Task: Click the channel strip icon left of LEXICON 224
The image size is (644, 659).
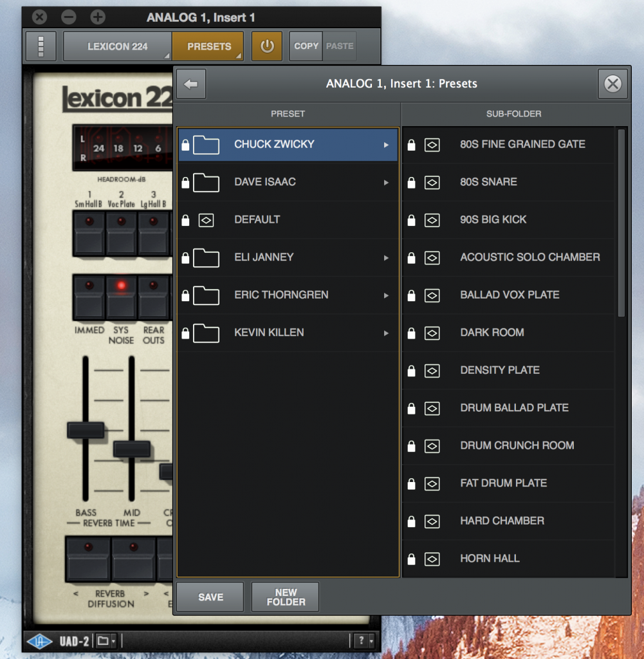Action: click(41, 46)
